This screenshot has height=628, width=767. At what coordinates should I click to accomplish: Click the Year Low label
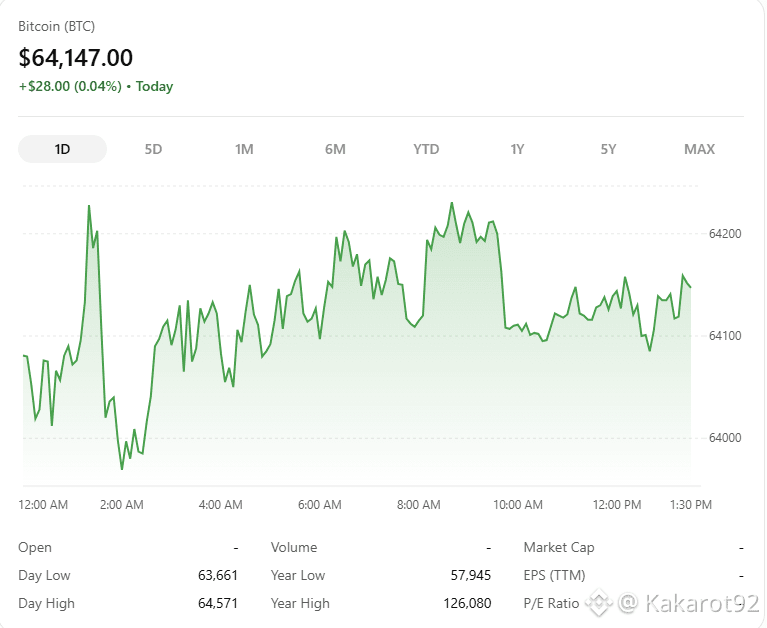[298, 575]
